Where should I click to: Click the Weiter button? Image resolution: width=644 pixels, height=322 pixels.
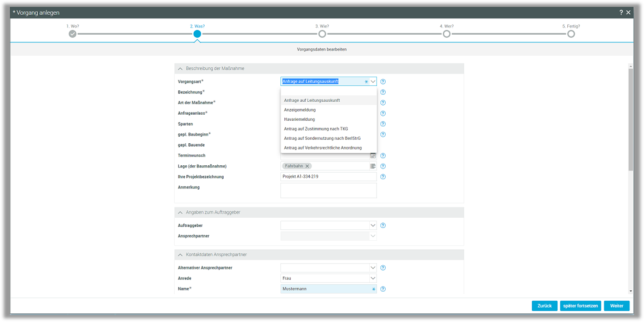(x=616, y=306)
